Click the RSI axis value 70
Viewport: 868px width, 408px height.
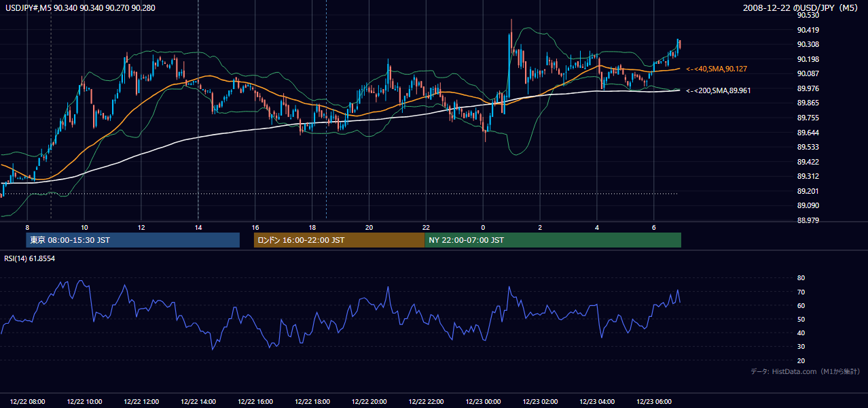click(801, 292)
